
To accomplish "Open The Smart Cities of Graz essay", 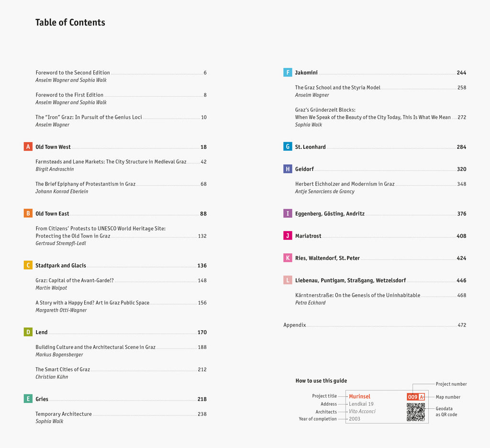I will tap(63, 370).
